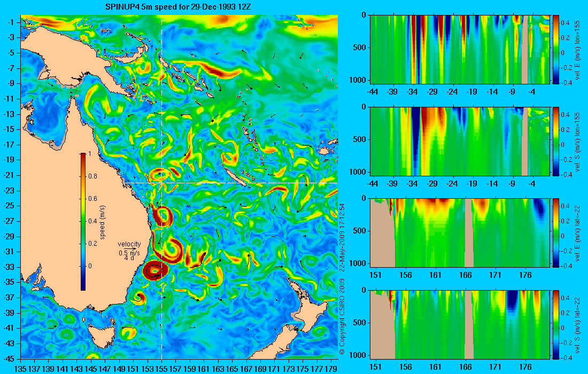Click the color bar of the vel. S lon=155 panel

pyautogui.click(x=556, y=141)
